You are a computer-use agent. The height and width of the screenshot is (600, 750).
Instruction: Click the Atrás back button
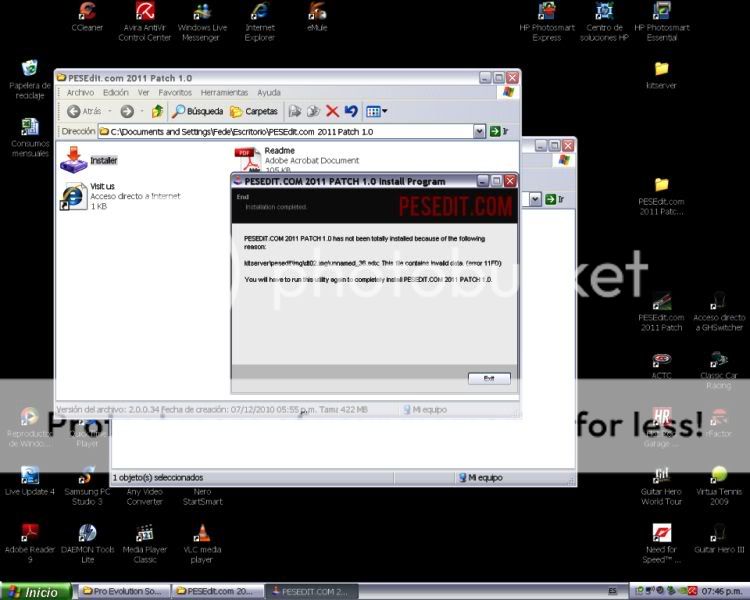click(84, 111)
